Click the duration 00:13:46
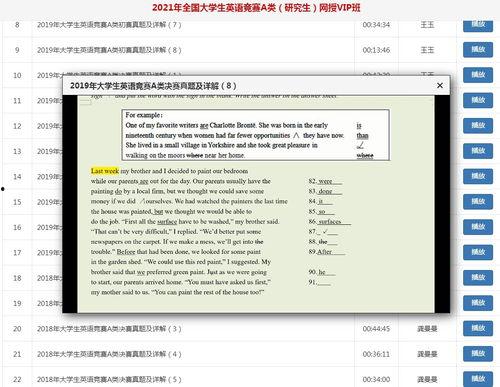 [x=376, y=50]
